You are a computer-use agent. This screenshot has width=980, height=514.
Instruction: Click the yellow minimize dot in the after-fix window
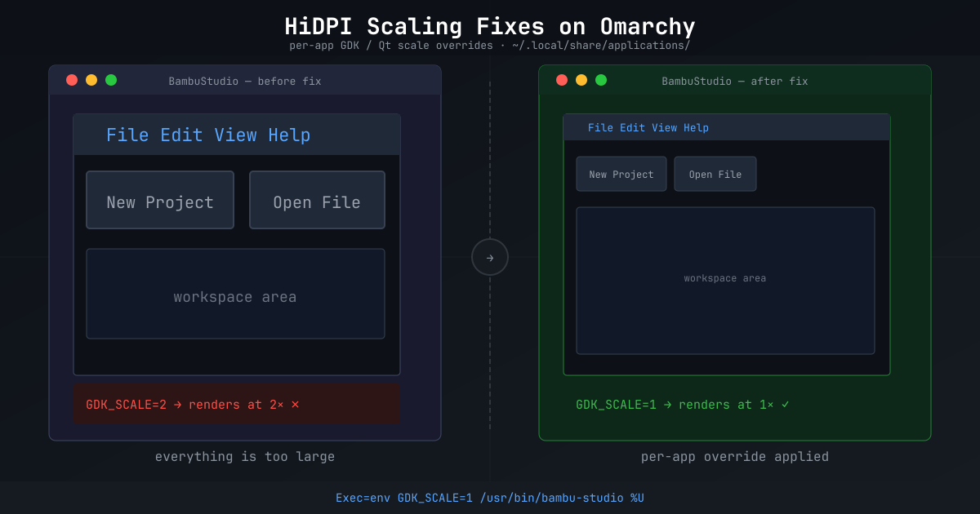click(x=581, y=80)
